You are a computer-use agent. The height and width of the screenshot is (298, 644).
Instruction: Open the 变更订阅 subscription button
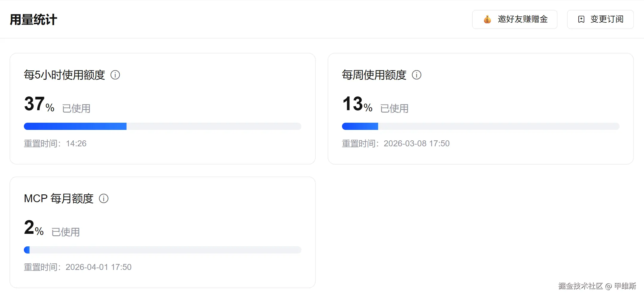coord(600,19)
